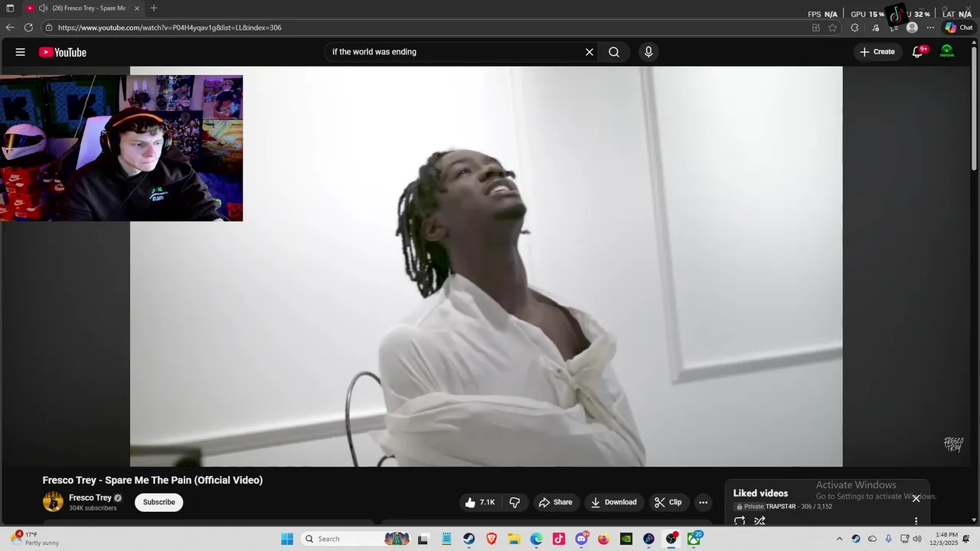The image size is (980, 551).
Task: Like the video with the thumbs up
Action: coord(480,502)
